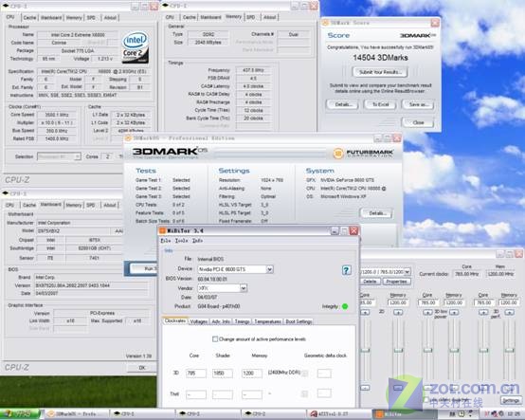525x420 pixels.
Task: Increase 3D core clock using up arrow button
Action: pyautogui.click(x=365, y=312)
